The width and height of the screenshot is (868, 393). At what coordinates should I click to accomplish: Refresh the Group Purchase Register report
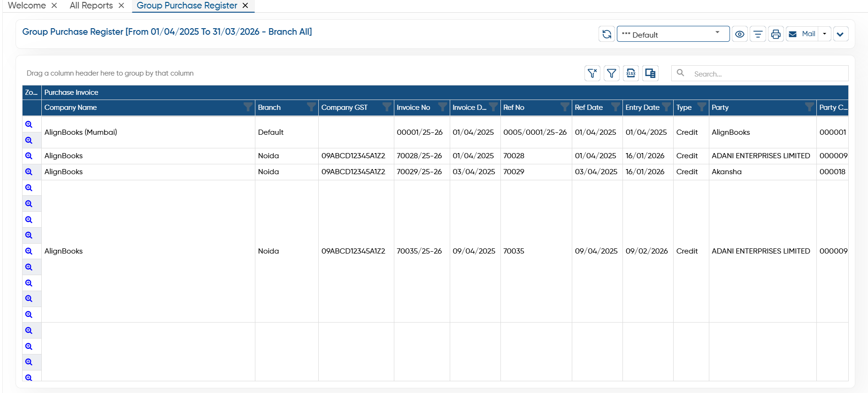tap(607, 34)
